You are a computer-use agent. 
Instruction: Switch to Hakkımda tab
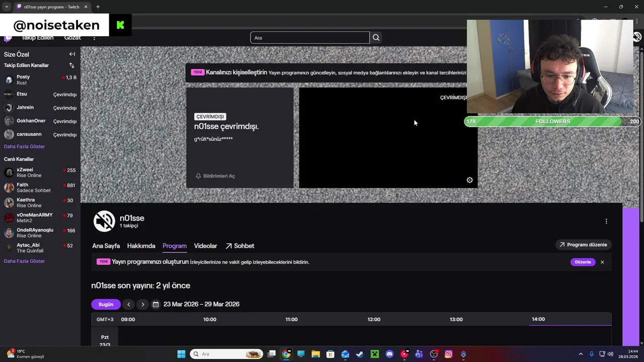point(141,246)
